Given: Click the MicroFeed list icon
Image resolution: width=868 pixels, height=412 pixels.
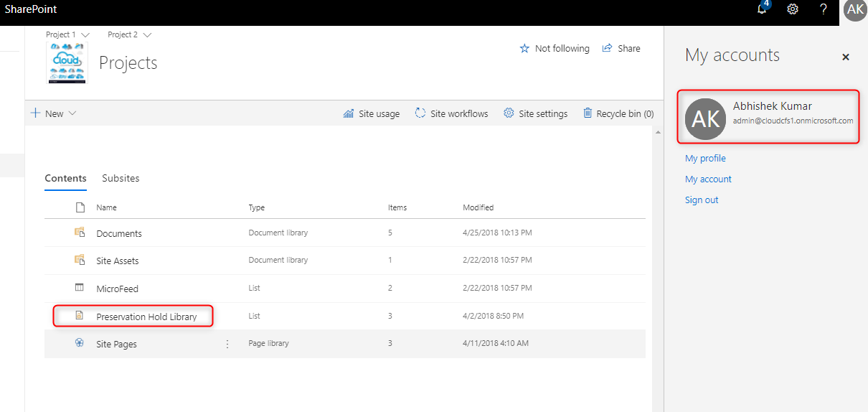Looking at the screenshot, I should 80,288.
